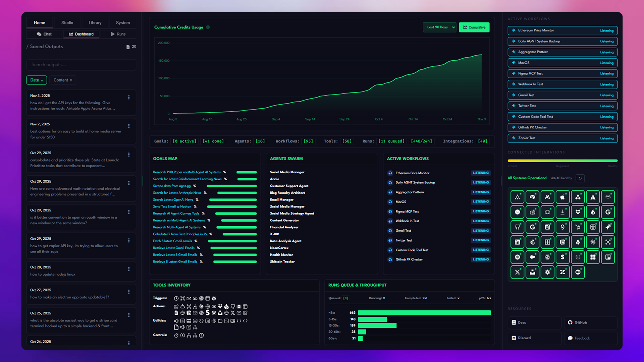The width and height of the screenshot is (644, 362).
Task: Click the Notion integration icon
Action: (x=562, y=242)
